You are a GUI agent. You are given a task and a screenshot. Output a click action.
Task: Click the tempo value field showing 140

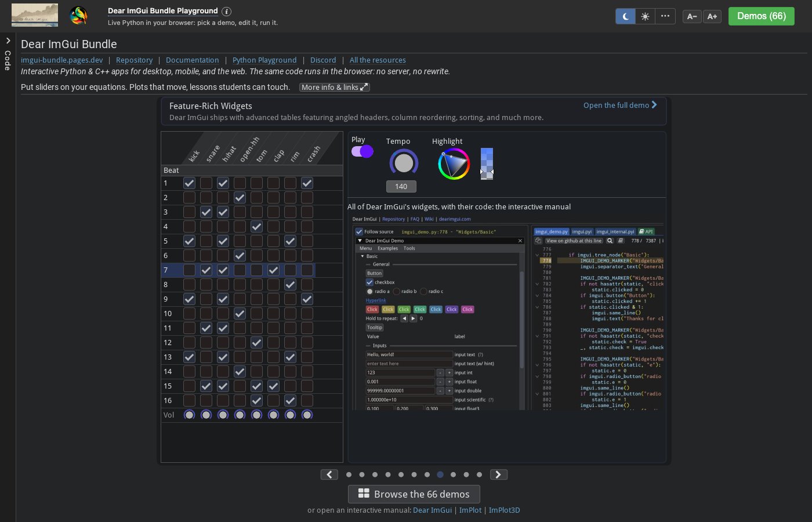401,186
